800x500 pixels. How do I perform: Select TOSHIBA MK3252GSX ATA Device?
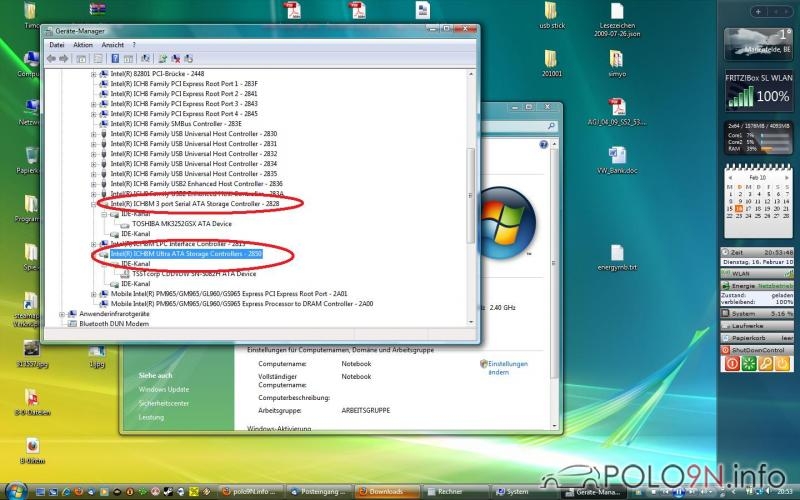tap(182, 224)
